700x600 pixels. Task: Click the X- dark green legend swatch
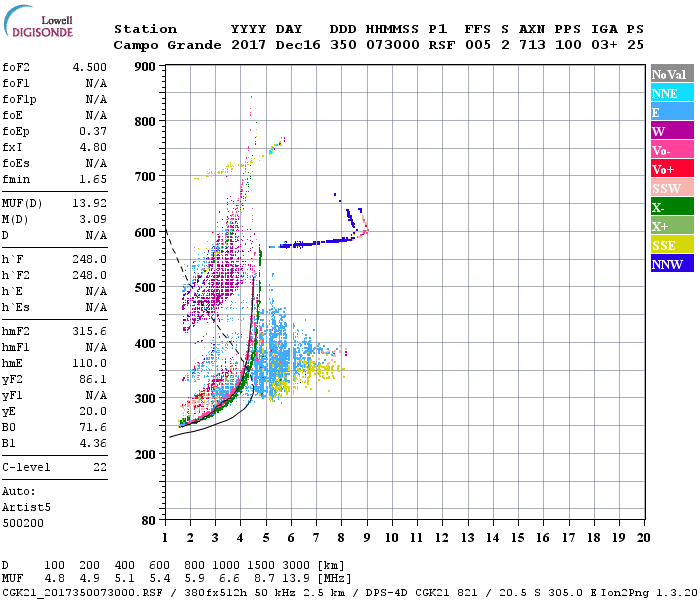(x=672, y=207)
